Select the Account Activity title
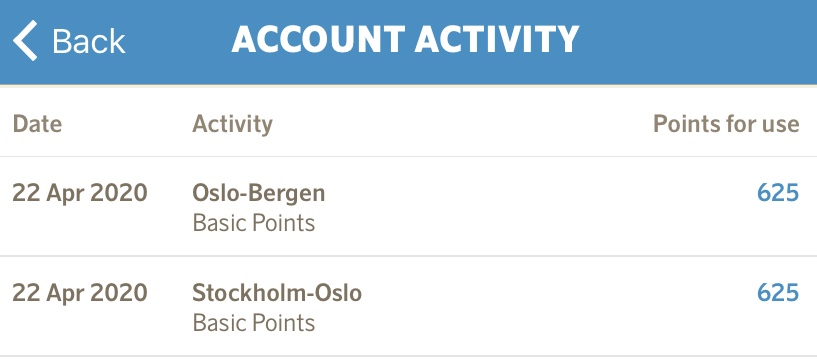This screenshot has height=360, width=817. [405, 39]
